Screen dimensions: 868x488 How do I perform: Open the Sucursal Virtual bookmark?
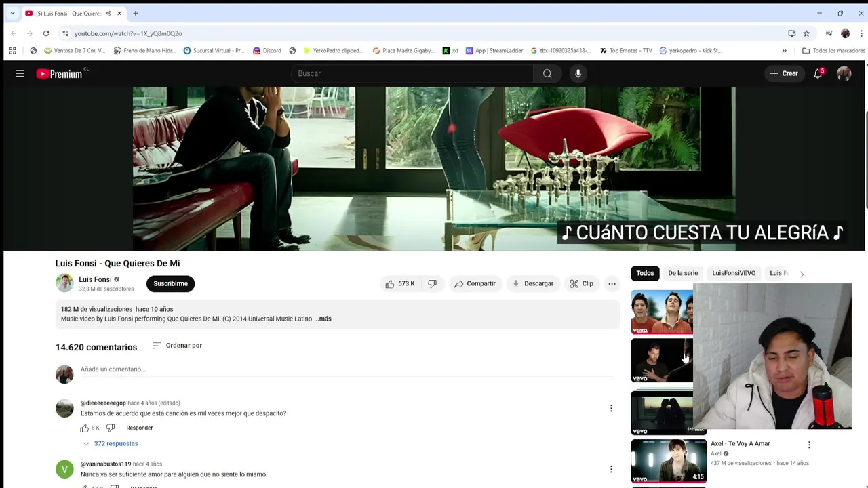click(x=214, y=50)
